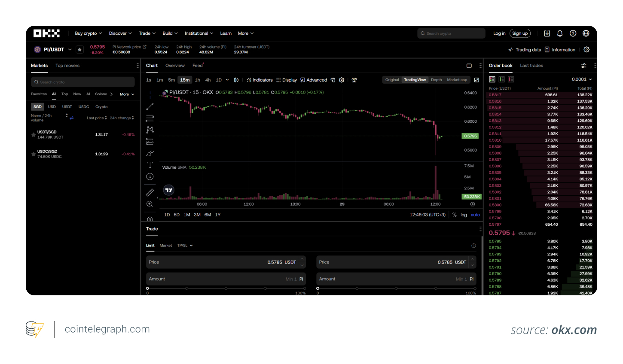Viewport: 623px width, 364px height.
Task: Show only sell orders in the order book
Action: [510, 79]
